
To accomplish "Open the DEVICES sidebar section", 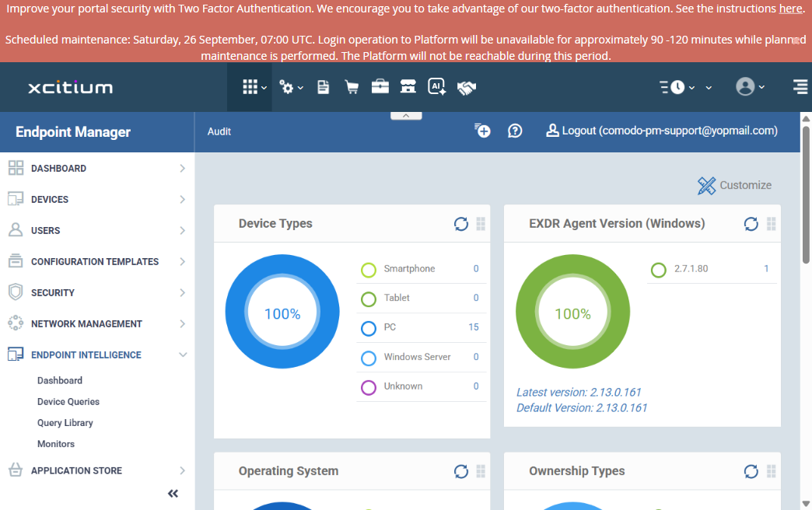I will (97, 199).
